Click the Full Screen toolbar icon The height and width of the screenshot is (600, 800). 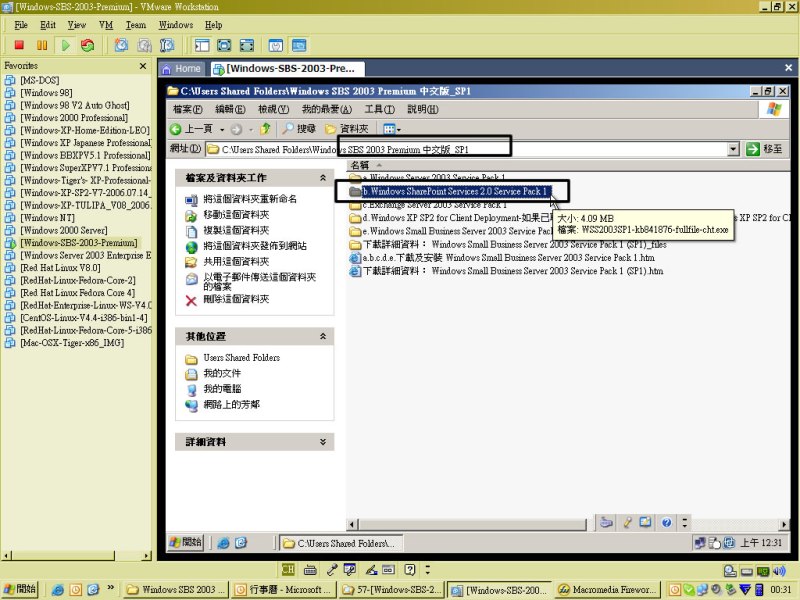click(x=247, y=45)
